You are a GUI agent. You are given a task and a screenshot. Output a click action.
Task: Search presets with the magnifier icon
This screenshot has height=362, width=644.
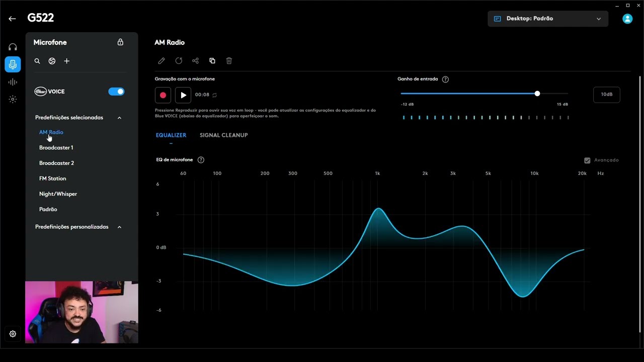click(37, 61)
